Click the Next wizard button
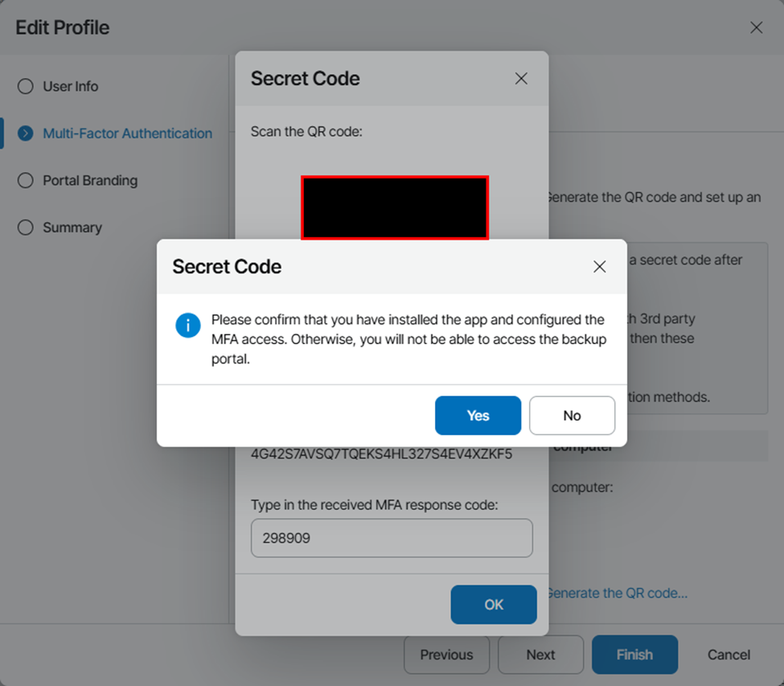This screenshot has height=686, width=784. point(540,655)
